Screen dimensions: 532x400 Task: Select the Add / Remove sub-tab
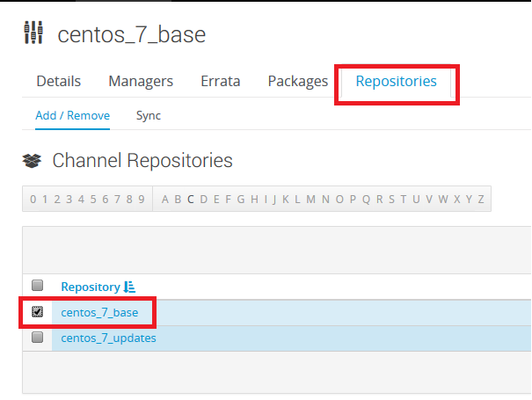(73, 116)
